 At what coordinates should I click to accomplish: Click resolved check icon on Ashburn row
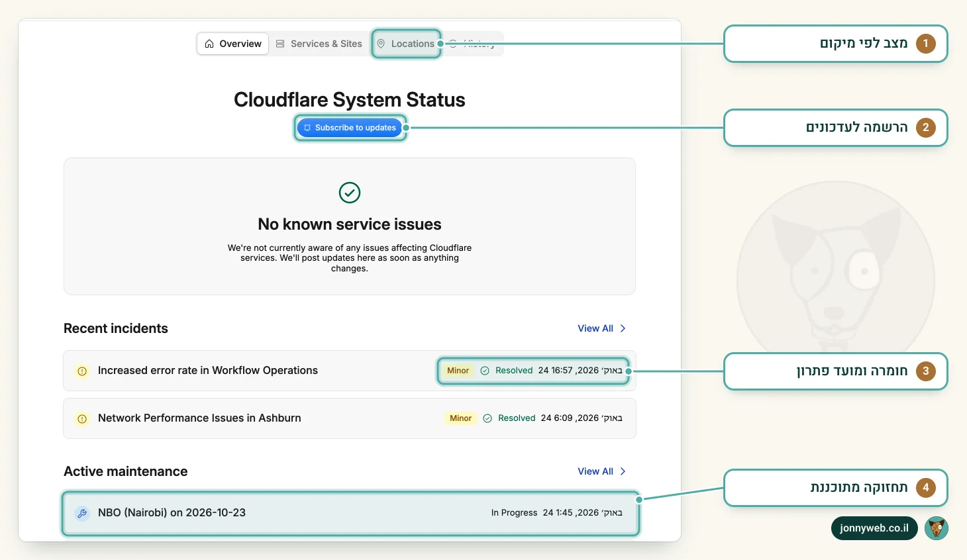tap(487, 418)
